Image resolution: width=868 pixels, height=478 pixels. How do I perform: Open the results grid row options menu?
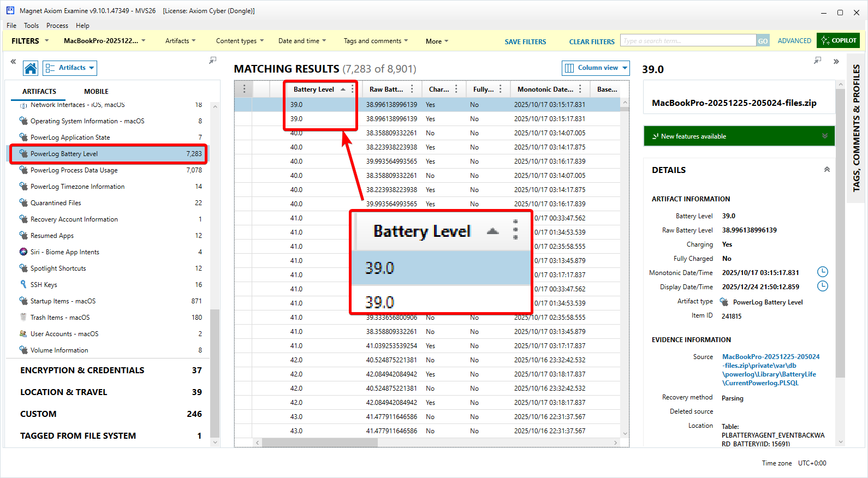coord(244,89)
